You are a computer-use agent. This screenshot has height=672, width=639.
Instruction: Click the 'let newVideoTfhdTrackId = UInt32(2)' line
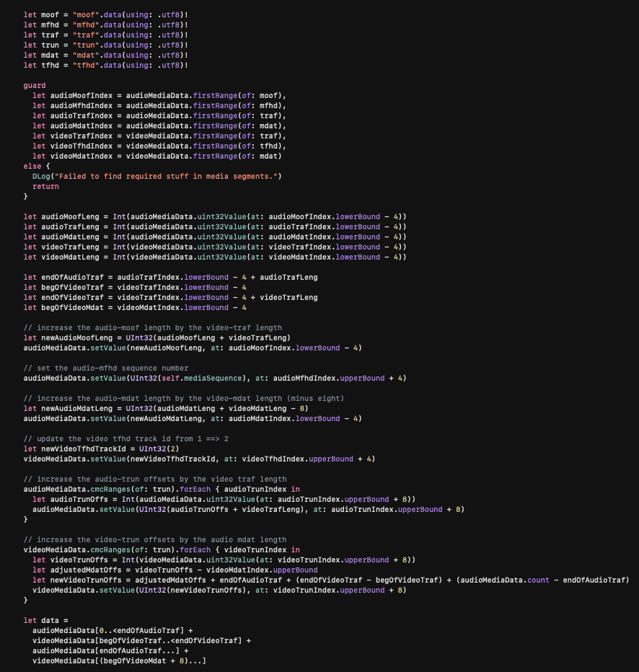[x=102, y=449]
